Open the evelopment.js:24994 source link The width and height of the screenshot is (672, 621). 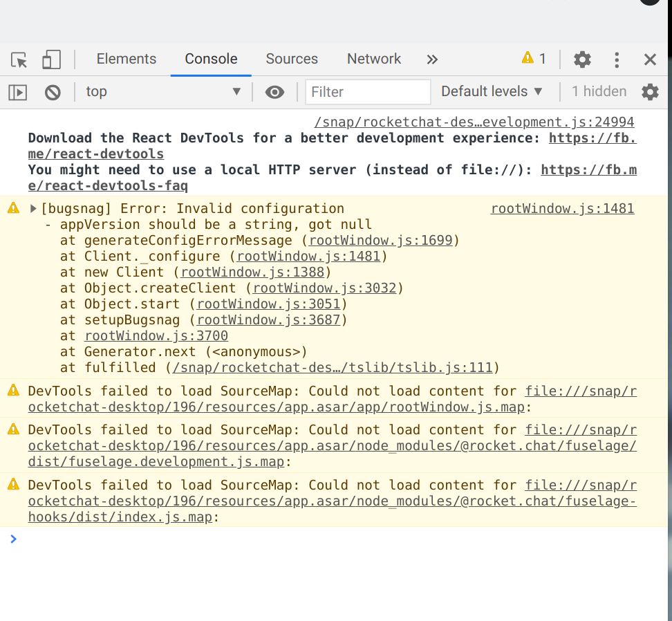click(x=474, y=122)
